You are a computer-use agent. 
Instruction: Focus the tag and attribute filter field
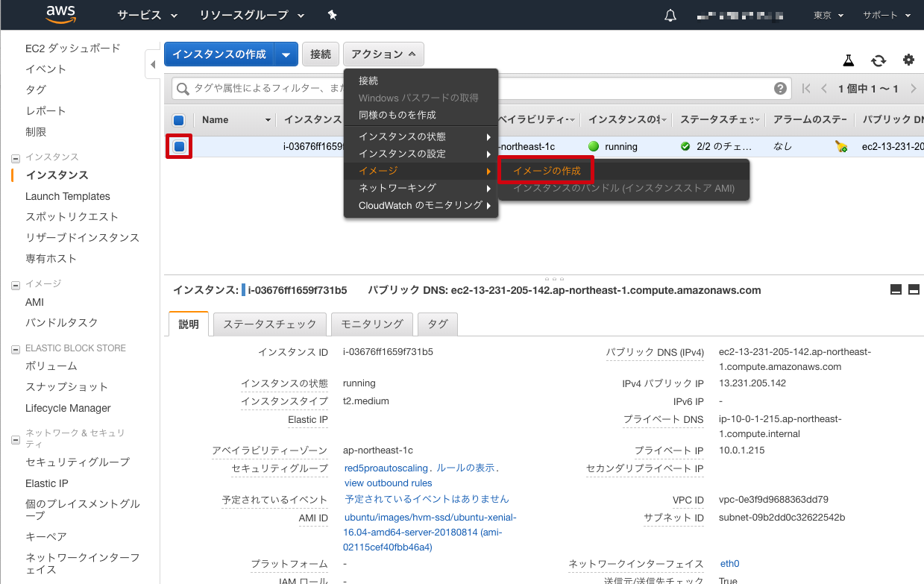pos(481,89)
